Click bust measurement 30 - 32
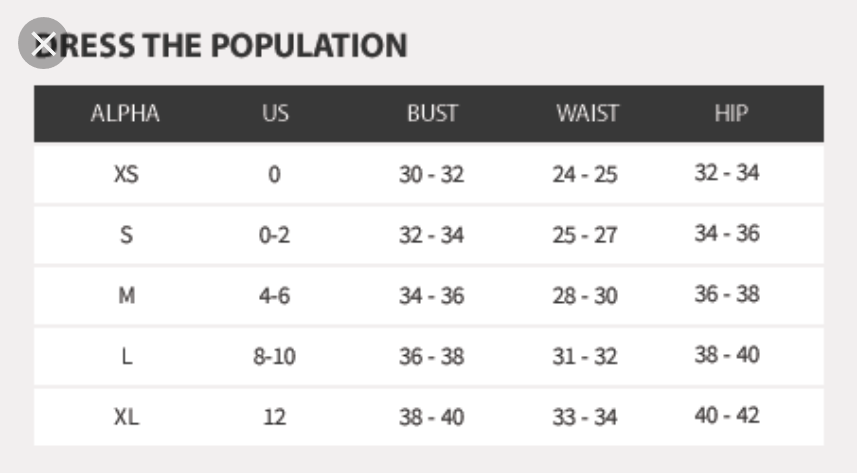This screenshot has height=473, width=857. (431, 174)
